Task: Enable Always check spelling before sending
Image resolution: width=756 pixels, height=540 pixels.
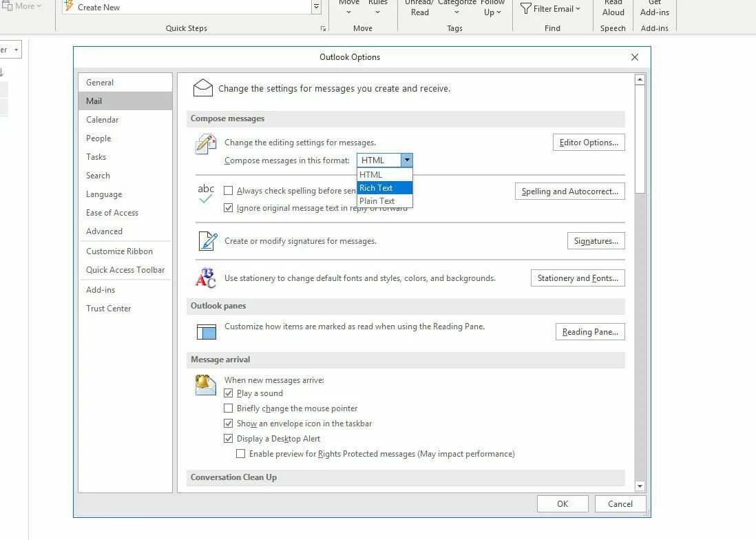Action: point(229,190)
